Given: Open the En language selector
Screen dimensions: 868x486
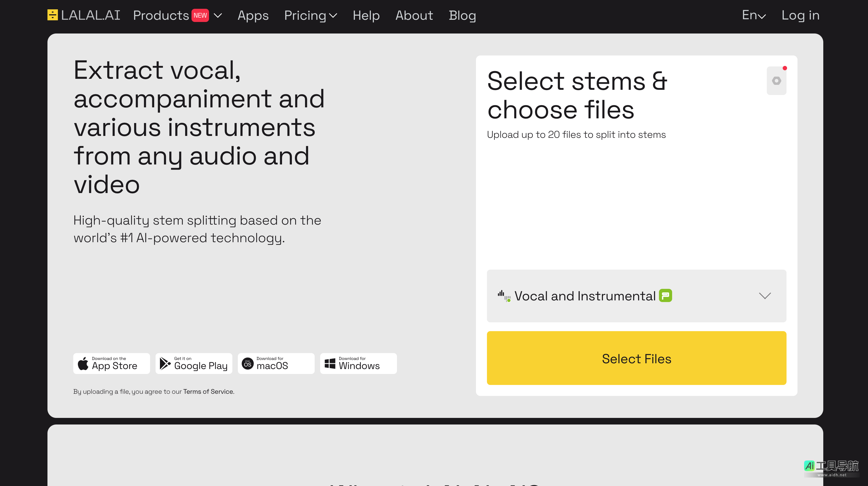Looking at the screenshot, I should [x=754, y=15].
